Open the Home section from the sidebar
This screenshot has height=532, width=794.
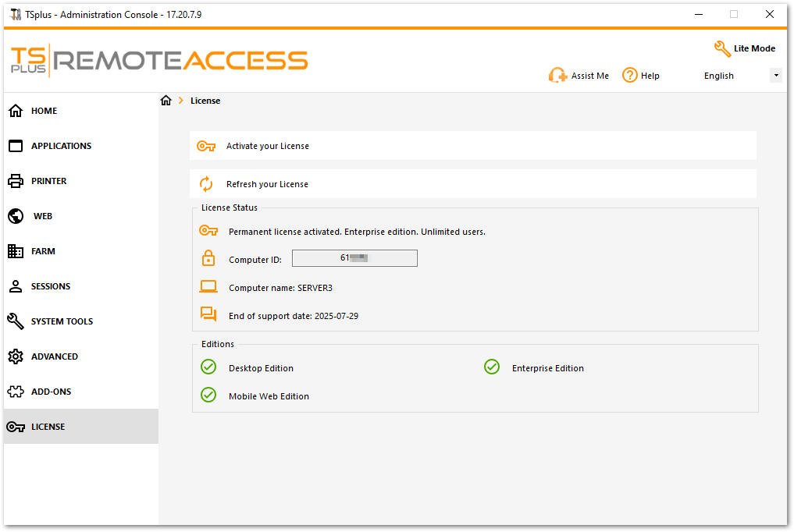45,111
